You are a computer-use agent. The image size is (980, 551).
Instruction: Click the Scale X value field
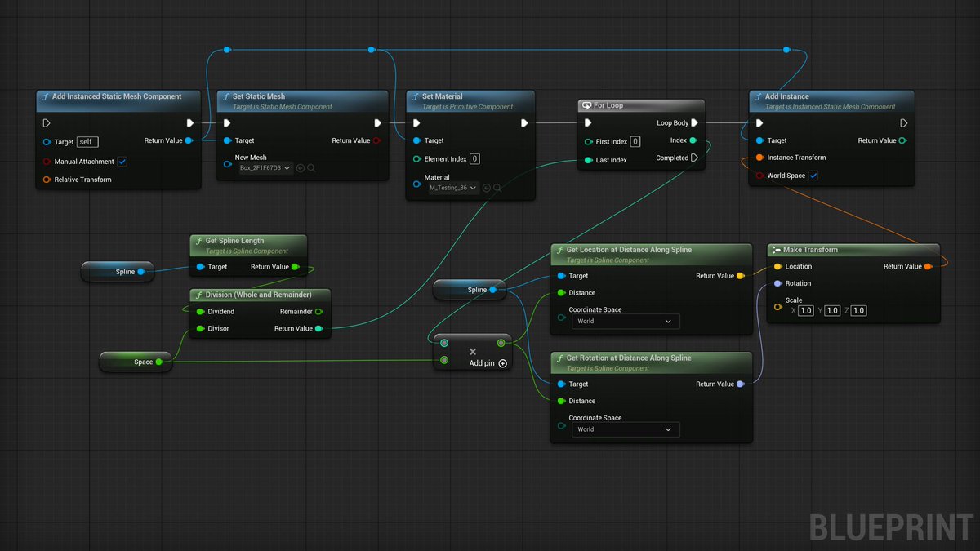point(805,311)
